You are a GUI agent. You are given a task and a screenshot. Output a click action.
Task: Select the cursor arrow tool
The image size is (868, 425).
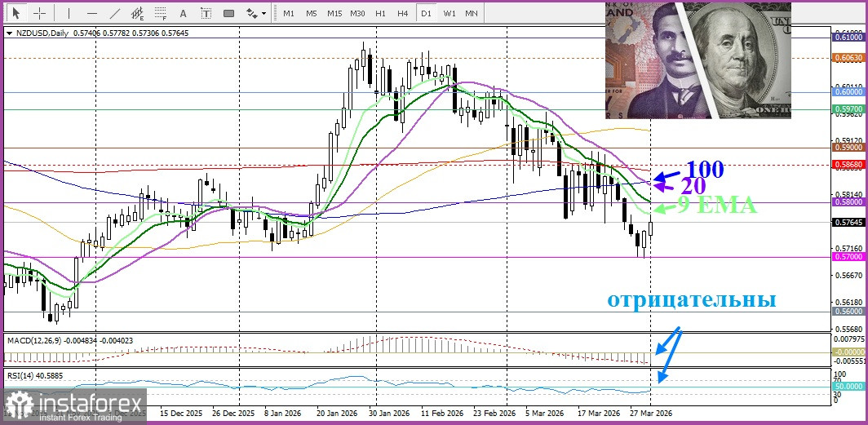point(15,13)
